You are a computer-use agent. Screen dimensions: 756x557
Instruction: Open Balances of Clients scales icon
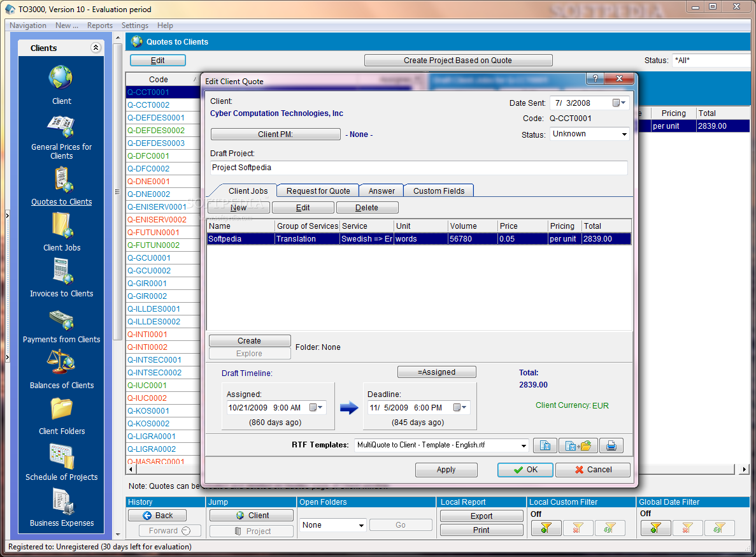click(61, 363)
